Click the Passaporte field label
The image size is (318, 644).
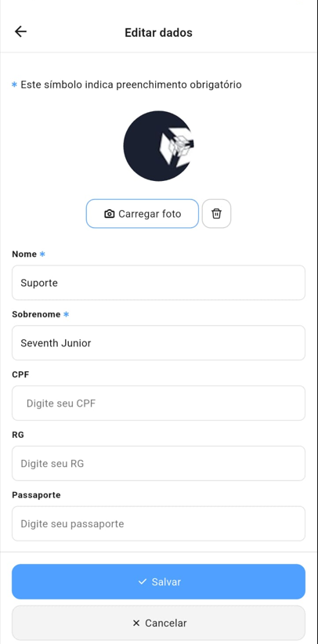point(36,495)
